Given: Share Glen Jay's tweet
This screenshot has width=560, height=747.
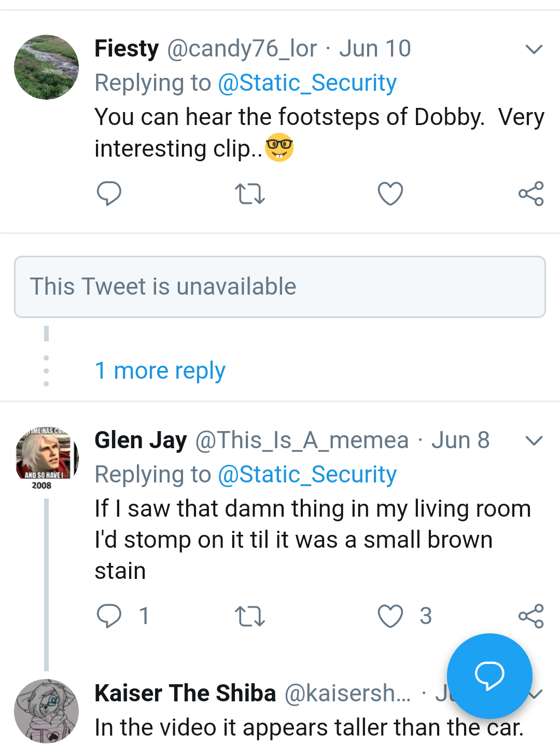Looking at the screenshot, I should 531,616.
